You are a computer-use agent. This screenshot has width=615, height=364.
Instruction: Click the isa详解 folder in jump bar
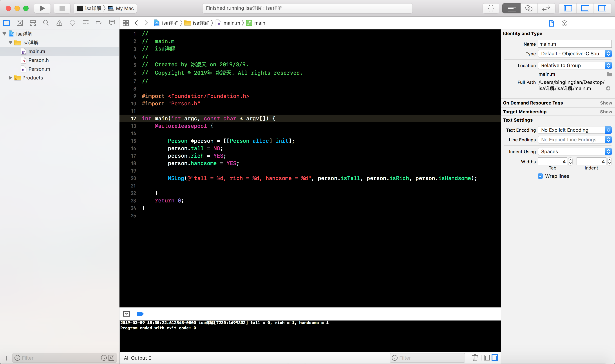click(x=197, y=23)
